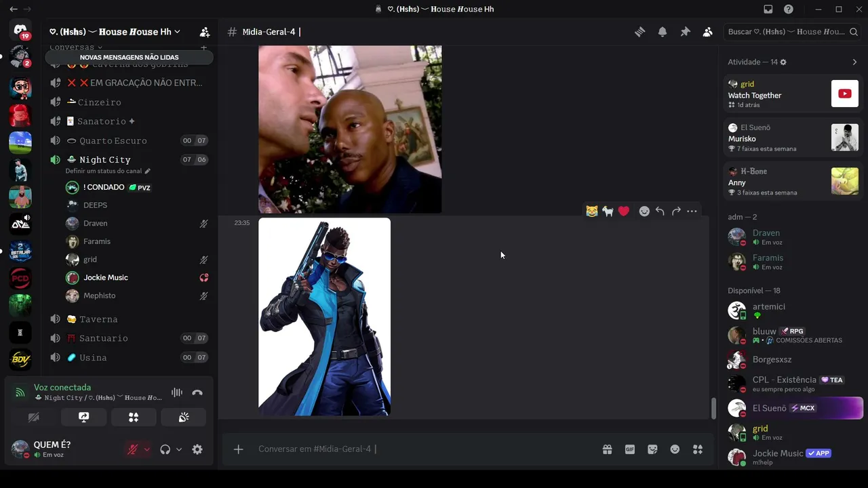Add a reaction to the hovered message

(x=644, y=211)
